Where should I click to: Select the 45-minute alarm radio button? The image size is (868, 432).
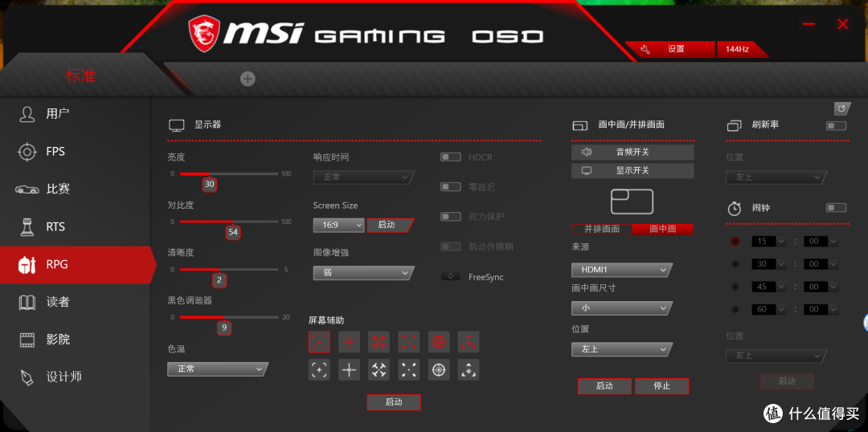(x=735, y=287)
